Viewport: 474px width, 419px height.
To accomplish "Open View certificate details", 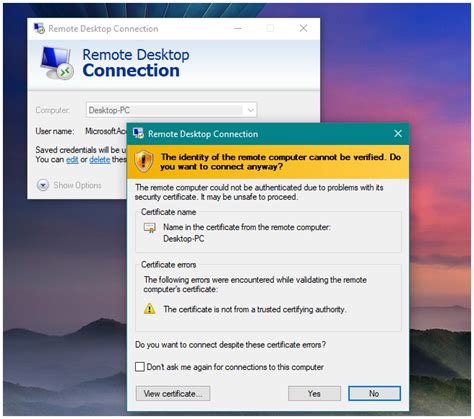I will coord(173,393).
